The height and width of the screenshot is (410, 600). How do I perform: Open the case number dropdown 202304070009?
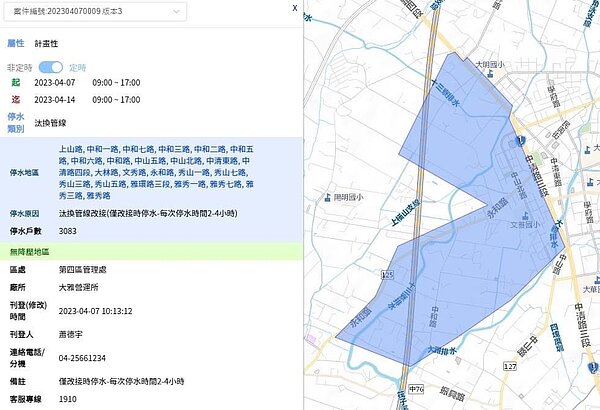95,11
